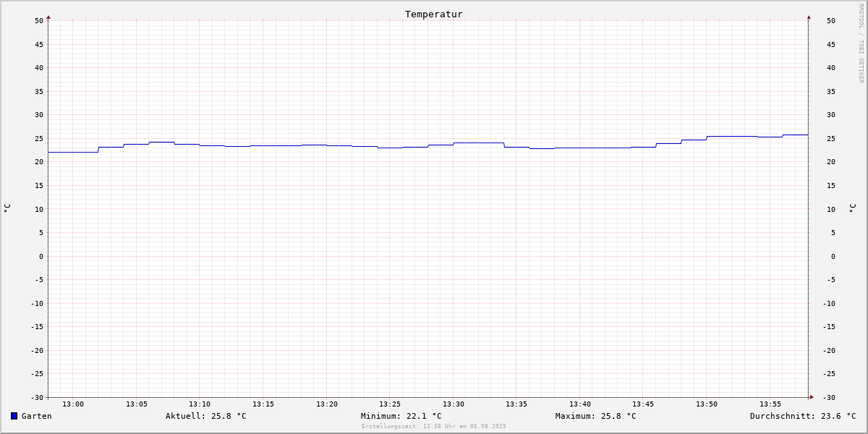Click the 13:30 time axis label

454,404
